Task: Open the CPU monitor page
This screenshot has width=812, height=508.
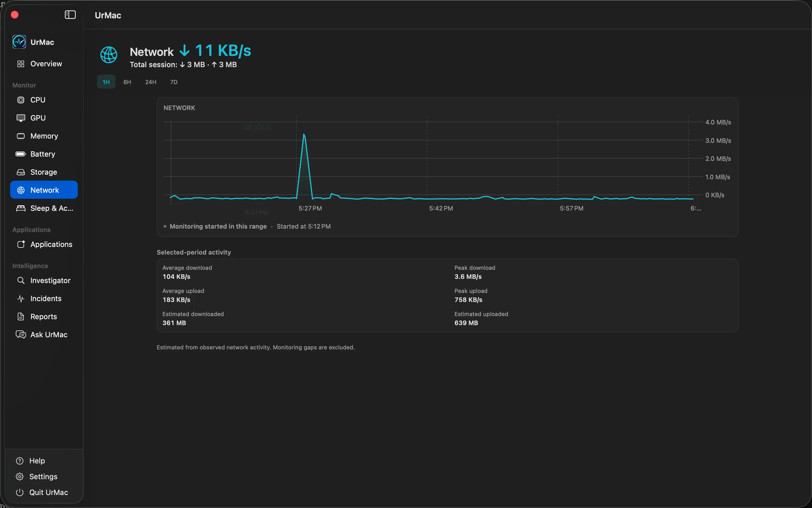Action: tap(44, 100)
